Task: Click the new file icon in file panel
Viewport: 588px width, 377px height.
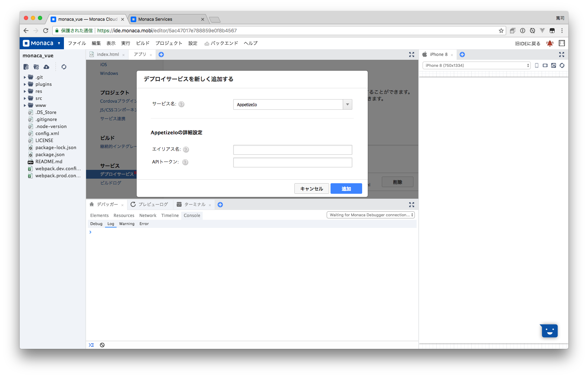Action: click(26, 67)
